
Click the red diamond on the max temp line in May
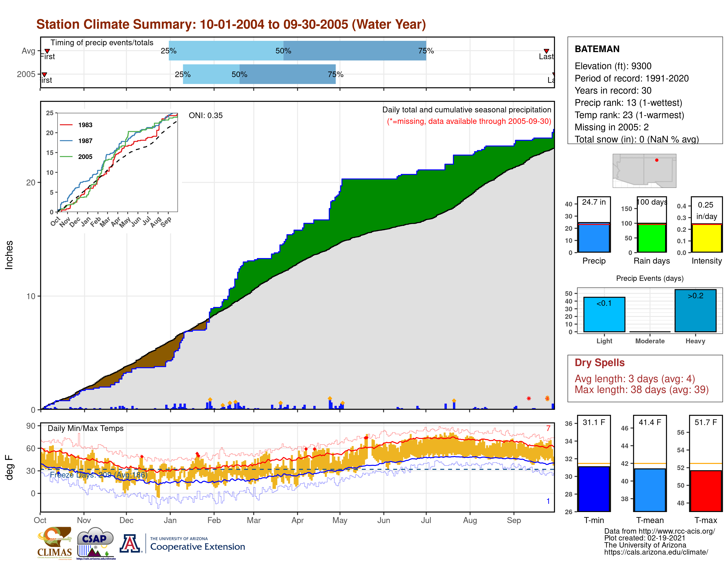366,438
